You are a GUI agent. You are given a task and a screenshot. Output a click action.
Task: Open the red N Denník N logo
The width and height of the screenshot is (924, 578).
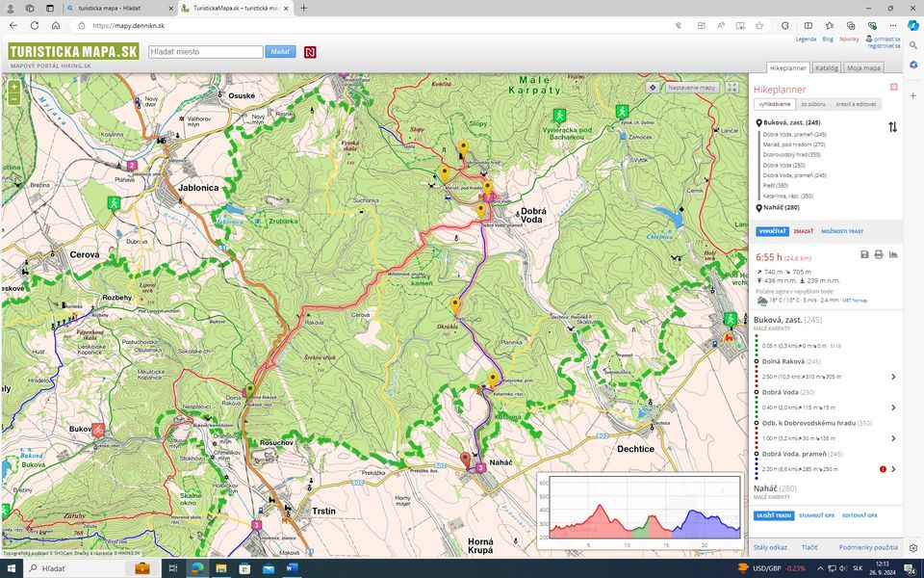tap(310, 52)
